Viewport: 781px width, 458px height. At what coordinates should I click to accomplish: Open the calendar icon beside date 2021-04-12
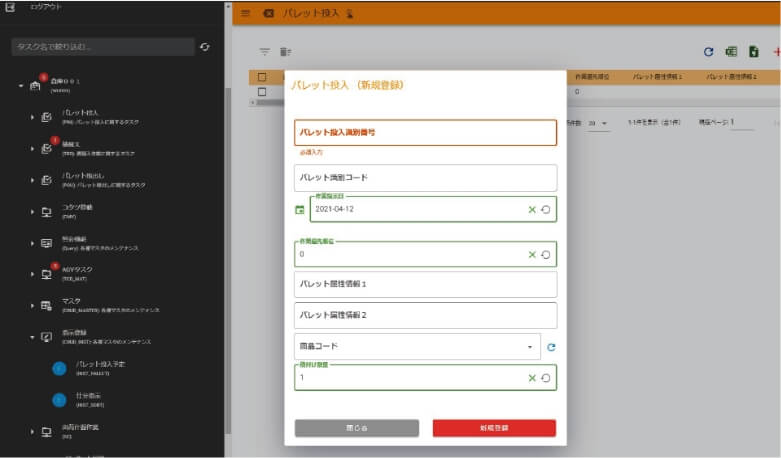coord(300,210)
